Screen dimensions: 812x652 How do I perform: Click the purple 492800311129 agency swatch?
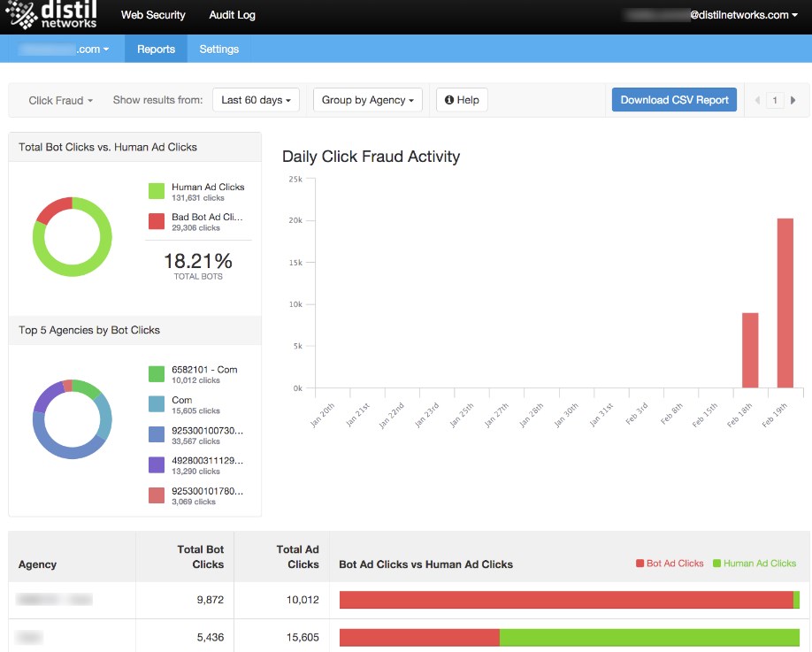click(x=157, y=465)
